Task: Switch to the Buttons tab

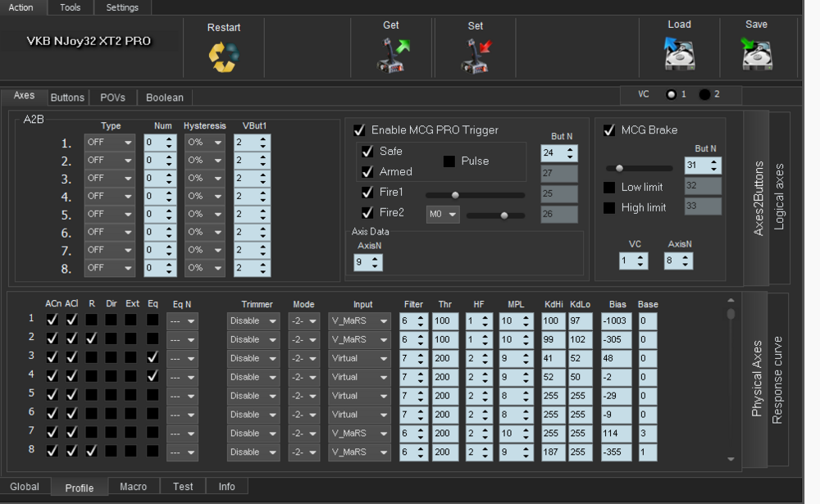Action: point(67,97)
